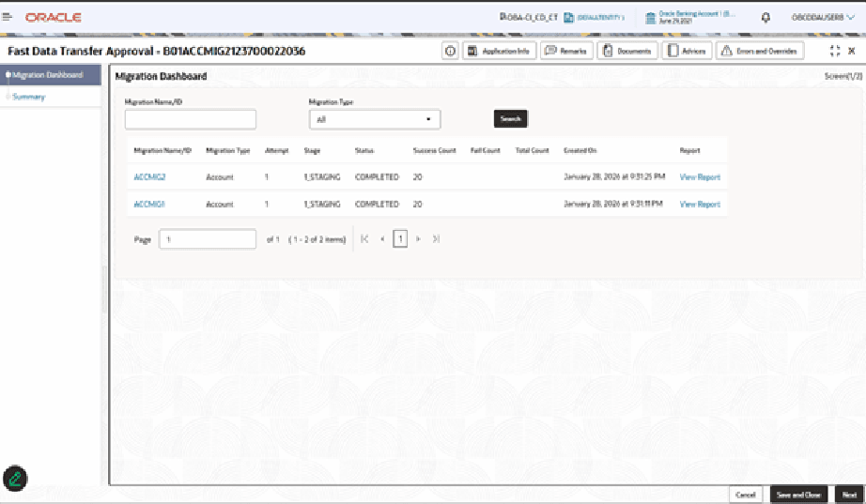Click the Fail Count column header

pos(485,150)
